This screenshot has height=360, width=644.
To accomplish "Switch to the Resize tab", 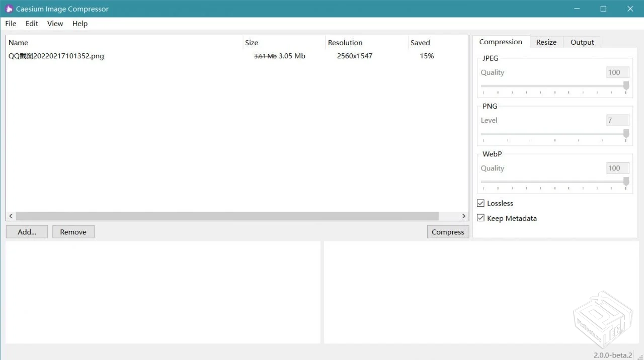I will [x=546, y=42].
